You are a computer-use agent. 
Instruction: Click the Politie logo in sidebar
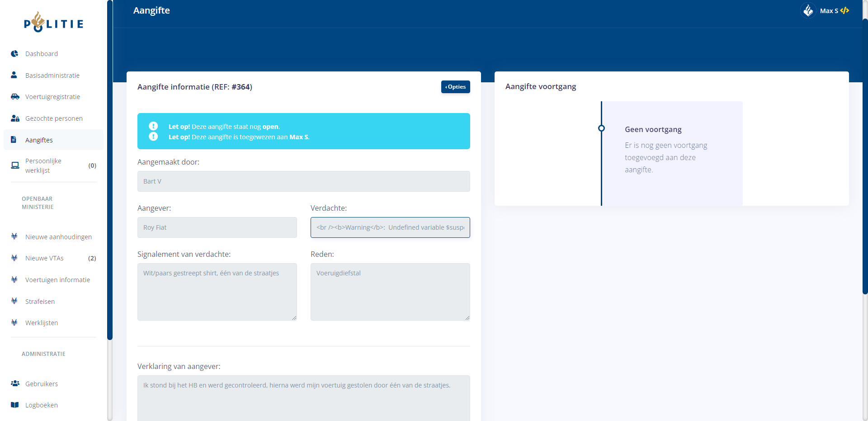point(53,23)
